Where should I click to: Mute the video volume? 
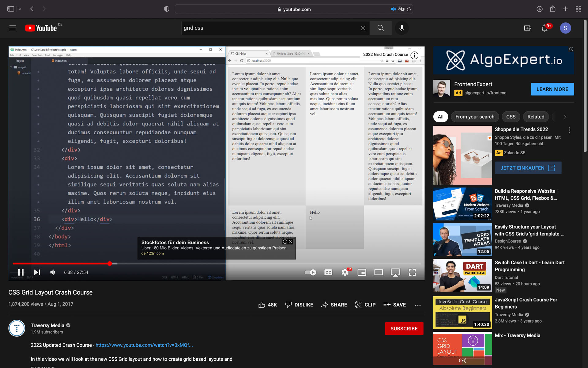[53, 272]
